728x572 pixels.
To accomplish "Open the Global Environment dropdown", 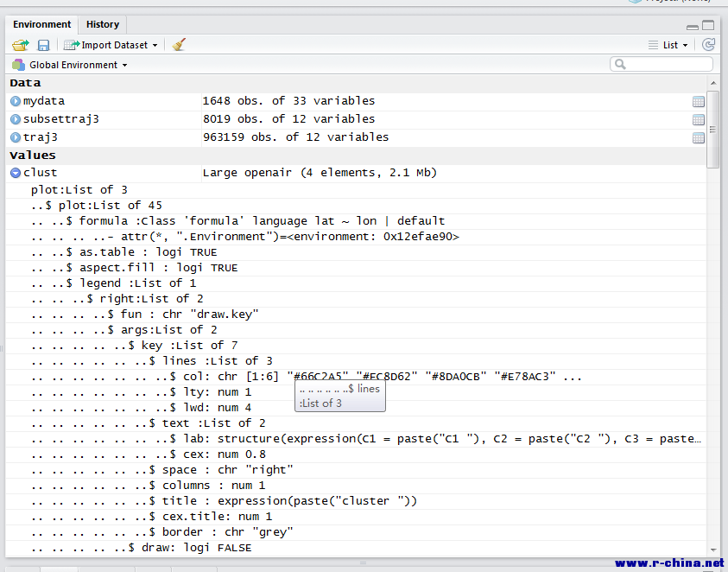I will pos(70,65).
